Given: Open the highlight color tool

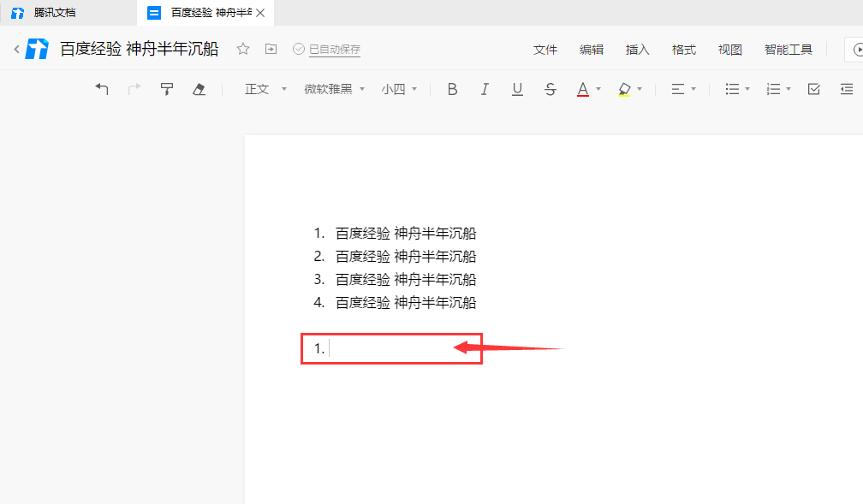Looking at the screenshot, I should point(626,88).
